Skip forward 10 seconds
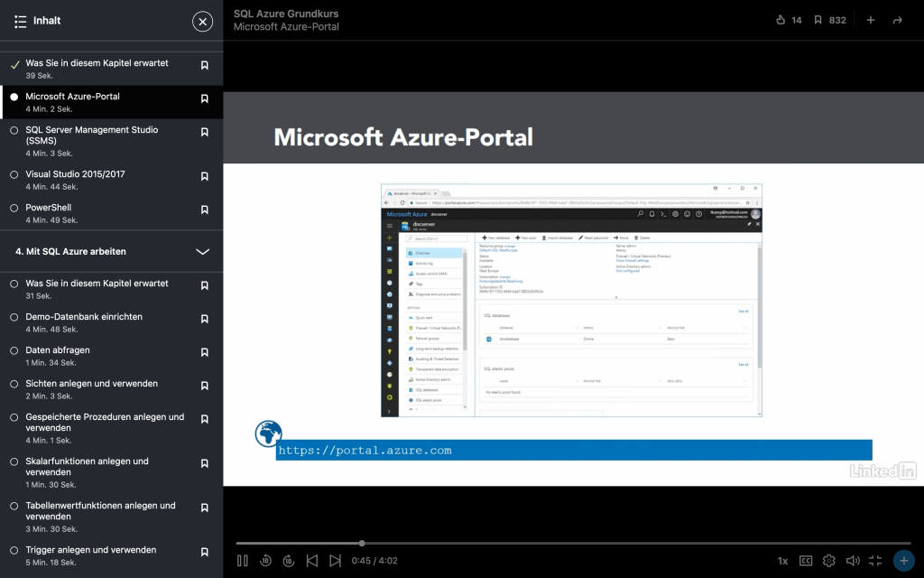Screen dimensions: 924x578 pyautogui.click(x=289, y=561)
